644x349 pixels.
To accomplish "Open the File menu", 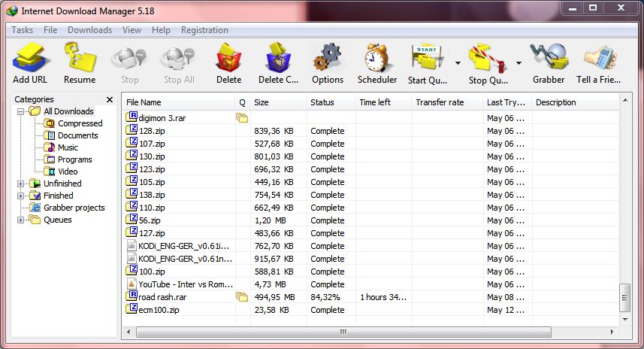I will point(50,30).
